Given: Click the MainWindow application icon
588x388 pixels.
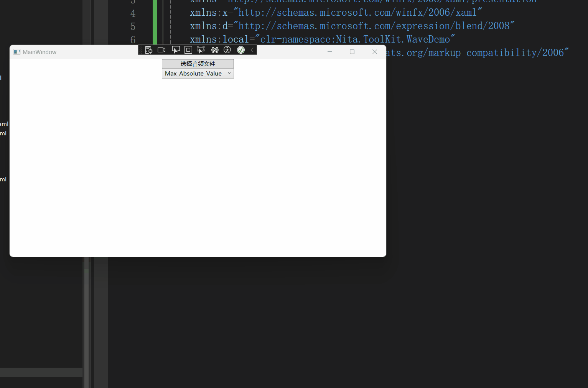Looking at the screenshot, I should pyautogui.click(x=16, y=51).
